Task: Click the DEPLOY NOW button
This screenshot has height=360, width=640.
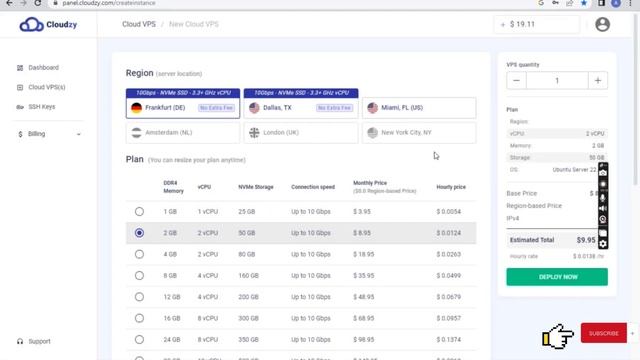Action: 557,277
